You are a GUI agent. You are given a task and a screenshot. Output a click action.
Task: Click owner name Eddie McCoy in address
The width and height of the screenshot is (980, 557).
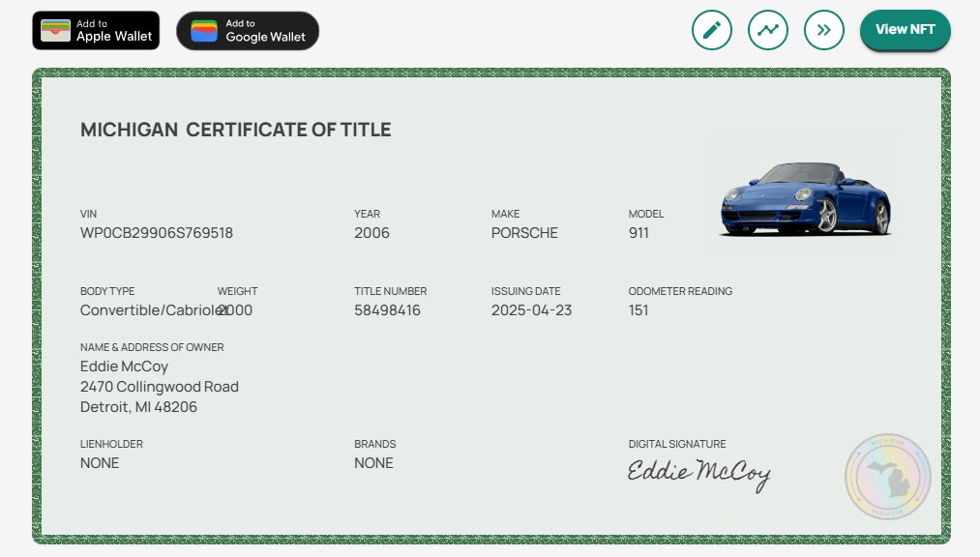(124, 366)
